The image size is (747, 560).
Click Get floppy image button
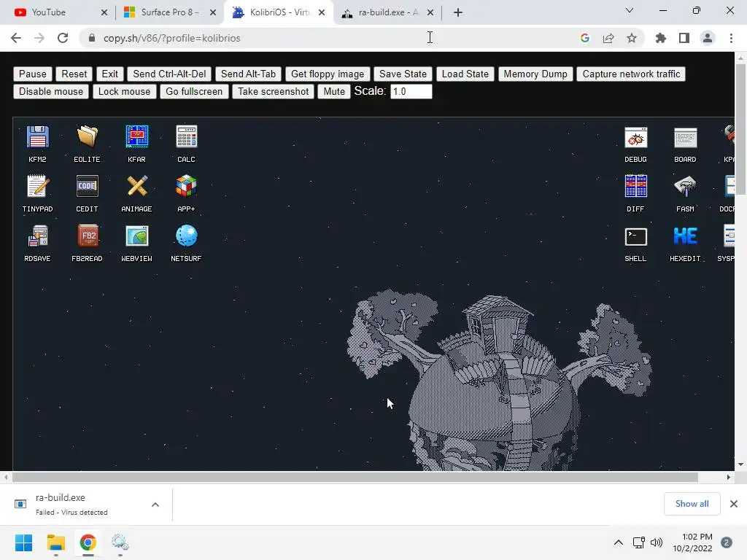coord(328,74)
